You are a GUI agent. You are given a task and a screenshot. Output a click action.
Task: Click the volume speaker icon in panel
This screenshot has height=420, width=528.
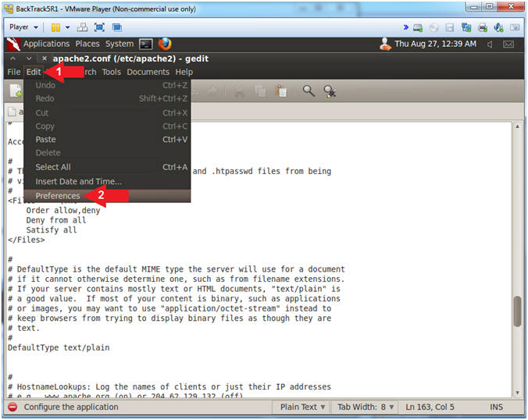(490, 44)
